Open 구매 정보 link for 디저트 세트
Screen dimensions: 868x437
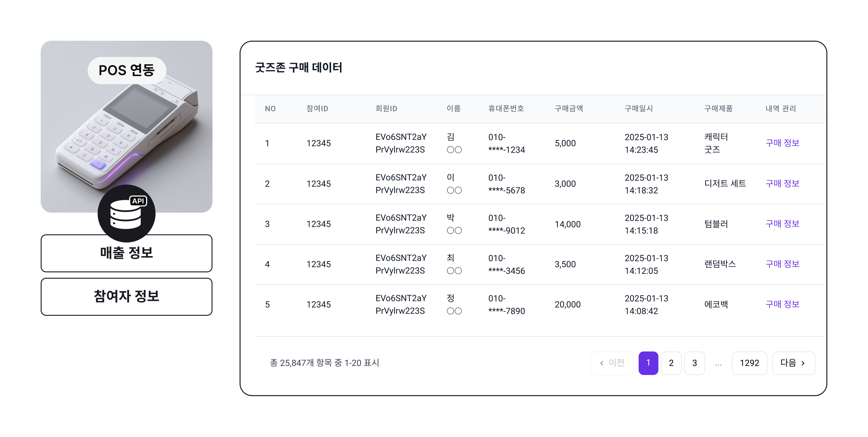(782, 183)
